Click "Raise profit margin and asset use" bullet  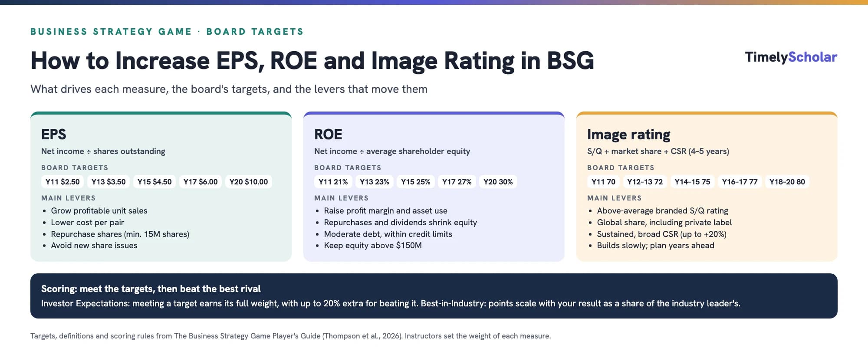tap(385, 210)
